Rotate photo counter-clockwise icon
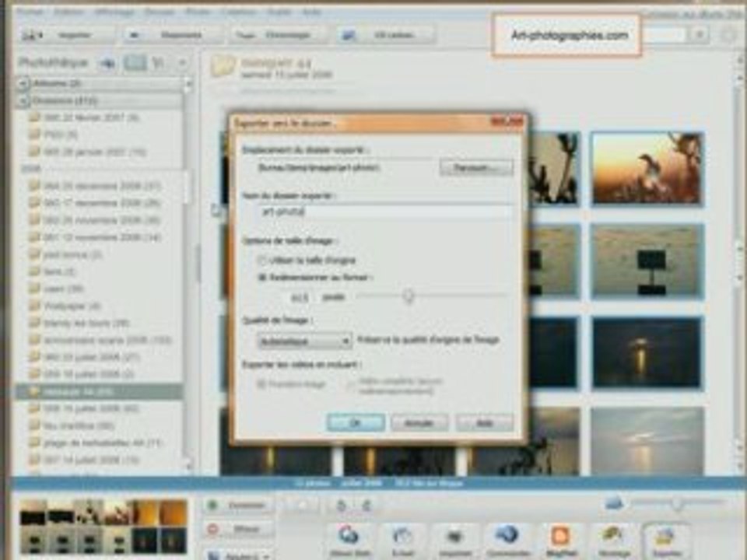The height and width of the screenshot is (560, 747). pyautogui.click(x=341, y=506)
